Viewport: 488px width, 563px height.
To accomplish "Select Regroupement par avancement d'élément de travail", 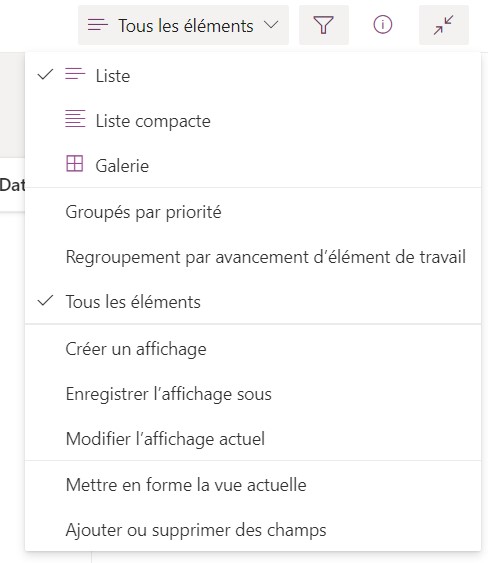I will coord(253,257).
